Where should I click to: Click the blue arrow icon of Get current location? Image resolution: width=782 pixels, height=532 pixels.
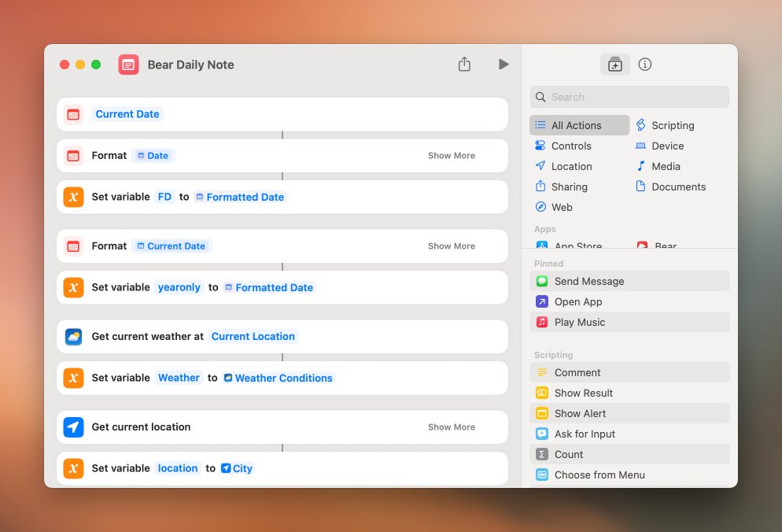[73, 427]
